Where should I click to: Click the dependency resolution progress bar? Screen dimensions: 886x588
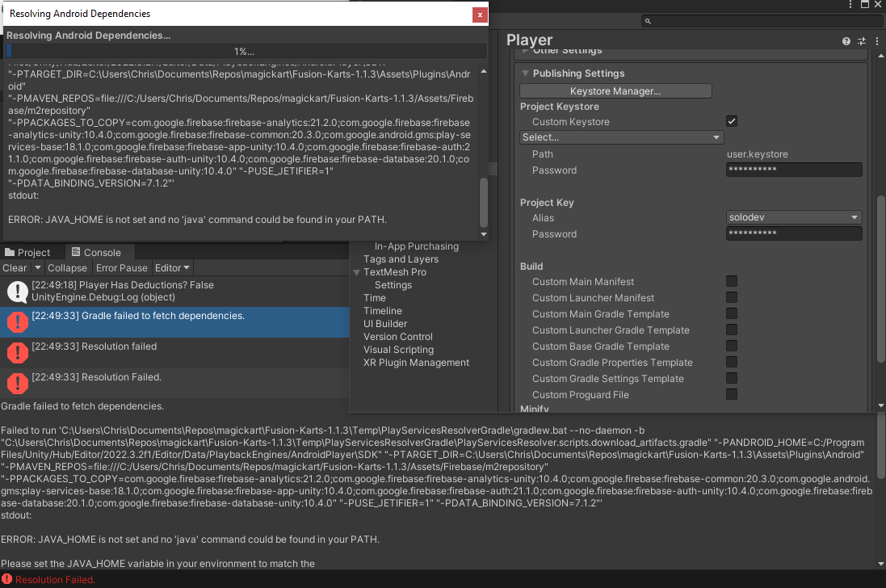click(246, 52)
